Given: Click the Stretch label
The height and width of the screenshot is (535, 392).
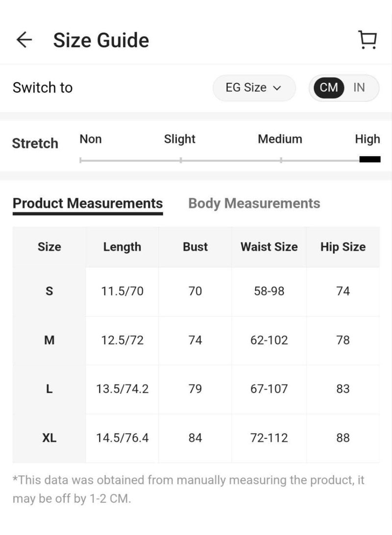Looking at the screenshot, I should pos(35,143).
